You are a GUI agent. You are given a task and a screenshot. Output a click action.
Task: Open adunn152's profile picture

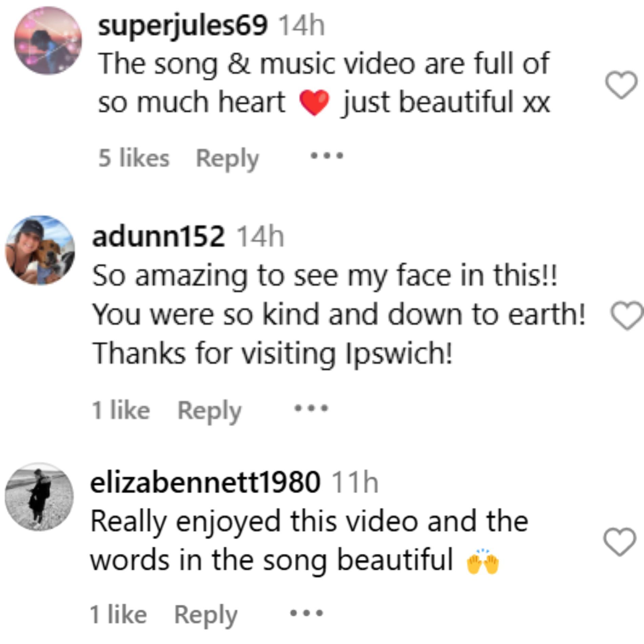pos(40,250)
